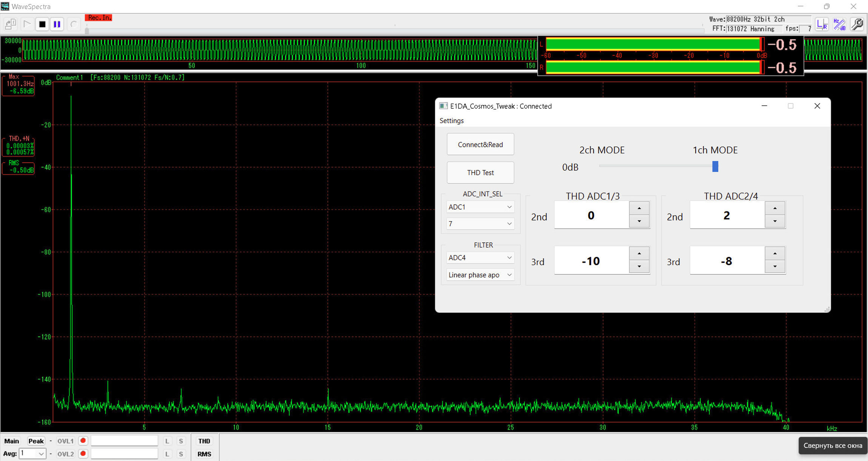Click the Cosmos Tweak resize grip corner
The width and height of the screenshot is (868, 461).
pos(827,309)
